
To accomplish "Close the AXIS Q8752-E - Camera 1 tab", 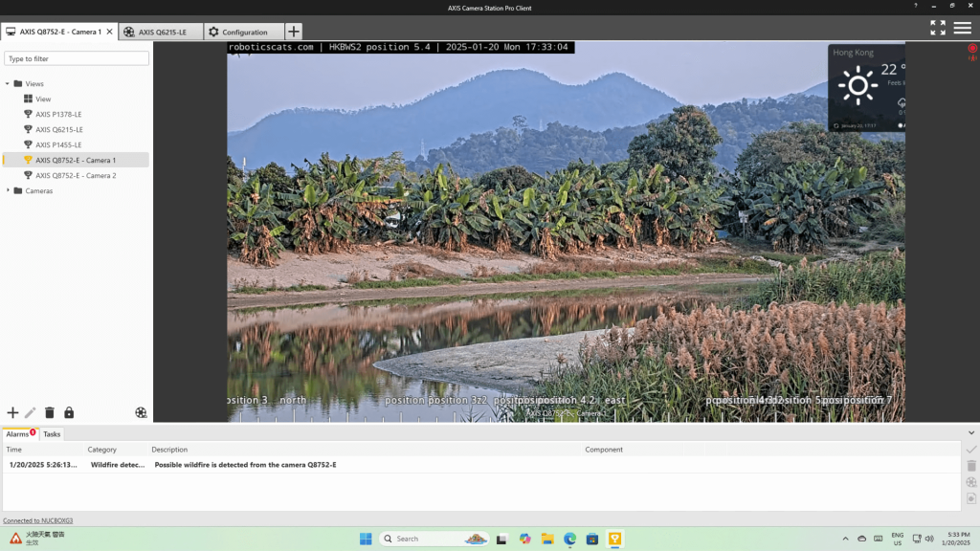I will tap(109, 32).
